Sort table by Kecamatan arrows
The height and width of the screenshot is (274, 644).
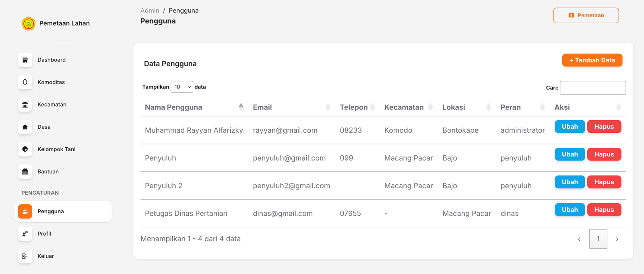431,107
